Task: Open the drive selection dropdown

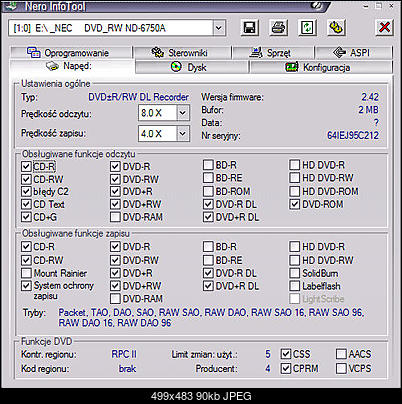Action: 219,28
